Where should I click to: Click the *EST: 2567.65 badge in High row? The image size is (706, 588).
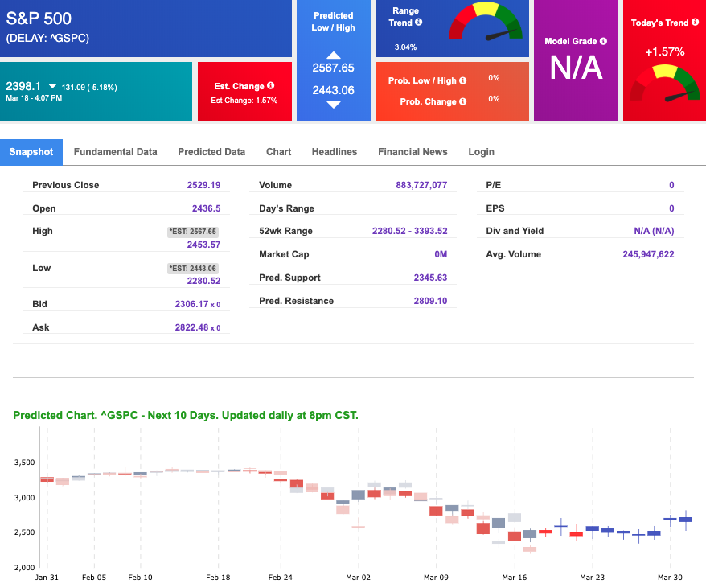193,232
